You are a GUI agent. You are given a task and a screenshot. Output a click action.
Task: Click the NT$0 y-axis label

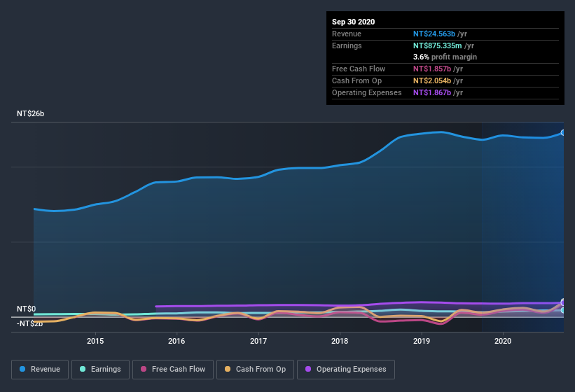27,309
